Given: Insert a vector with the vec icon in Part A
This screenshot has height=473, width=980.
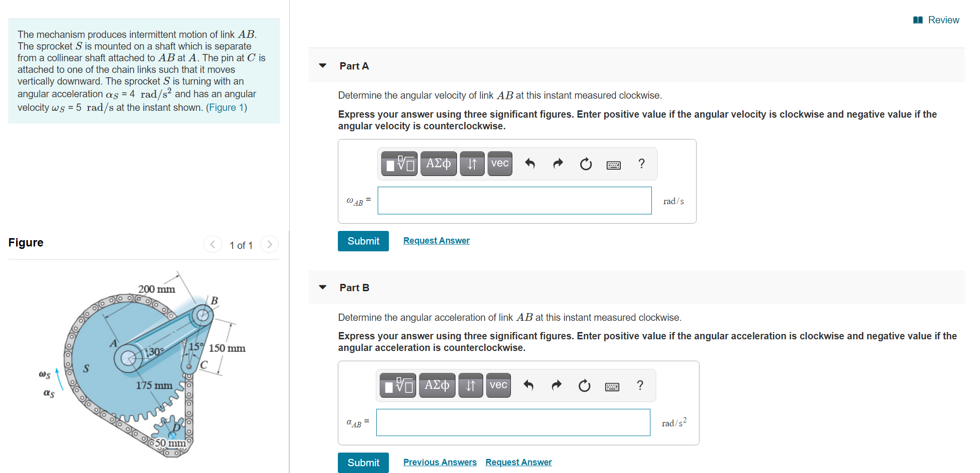Looking at the screenshot, I should (499, 164).
